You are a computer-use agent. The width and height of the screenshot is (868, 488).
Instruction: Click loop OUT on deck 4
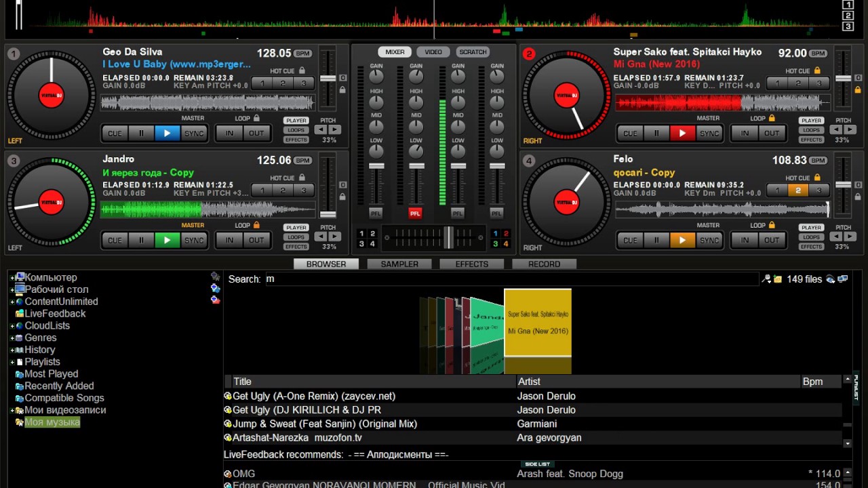click(x=772, y=241)
